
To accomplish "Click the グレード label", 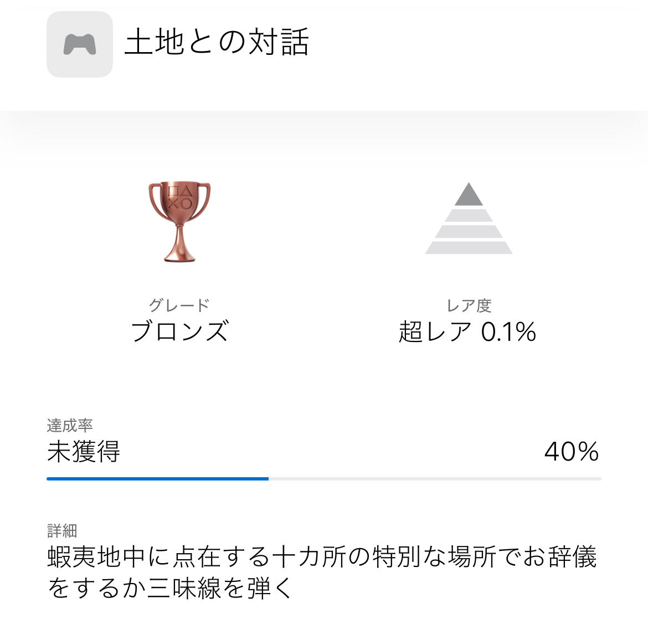I will [179, 305].
